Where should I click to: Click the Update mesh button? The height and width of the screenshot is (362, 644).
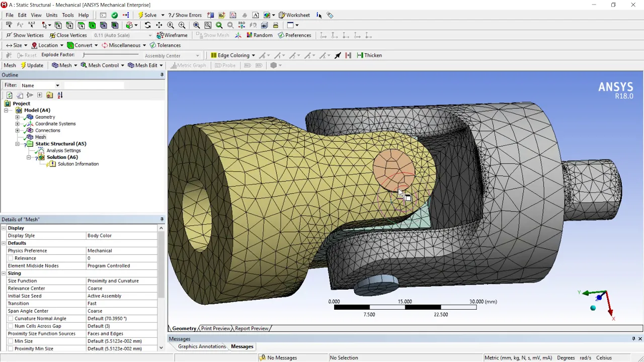(32, 65)
